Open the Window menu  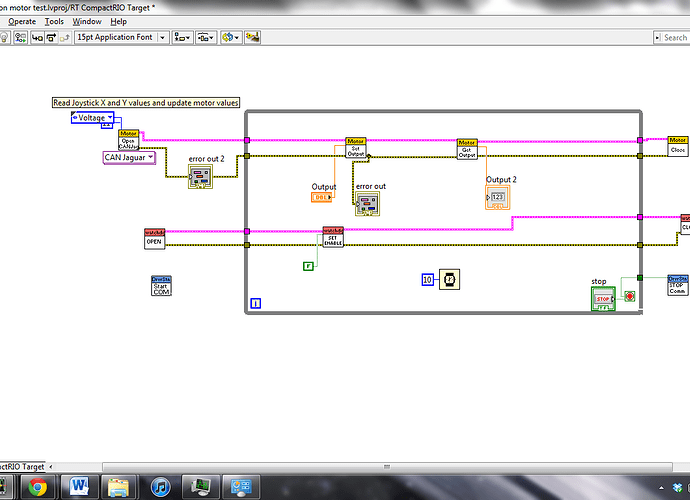coord(87,22)
